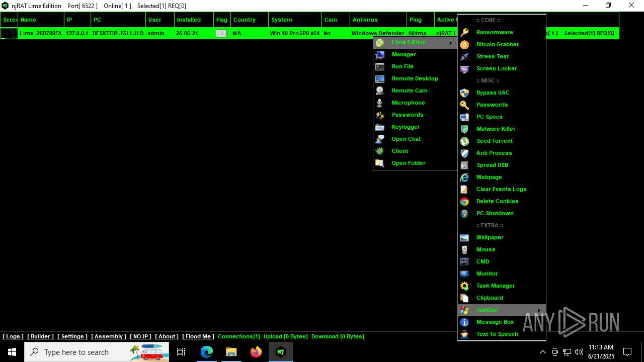This screenshot has height=362, width=644.
Task: Click the Webpage Internet Explorer icon
Action: coord(464,177)
